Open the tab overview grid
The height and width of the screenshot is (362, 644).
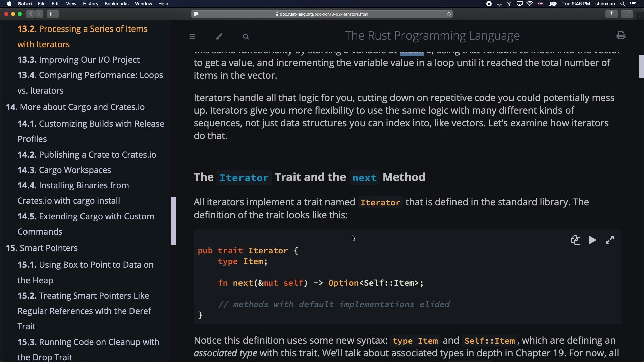tap(627, 14)
